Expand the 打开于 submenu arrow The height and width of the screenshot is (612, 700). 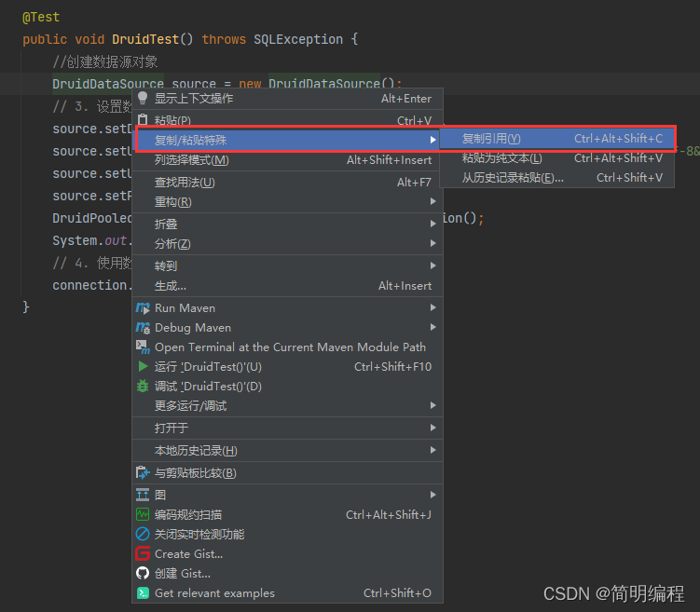point(432,428)
